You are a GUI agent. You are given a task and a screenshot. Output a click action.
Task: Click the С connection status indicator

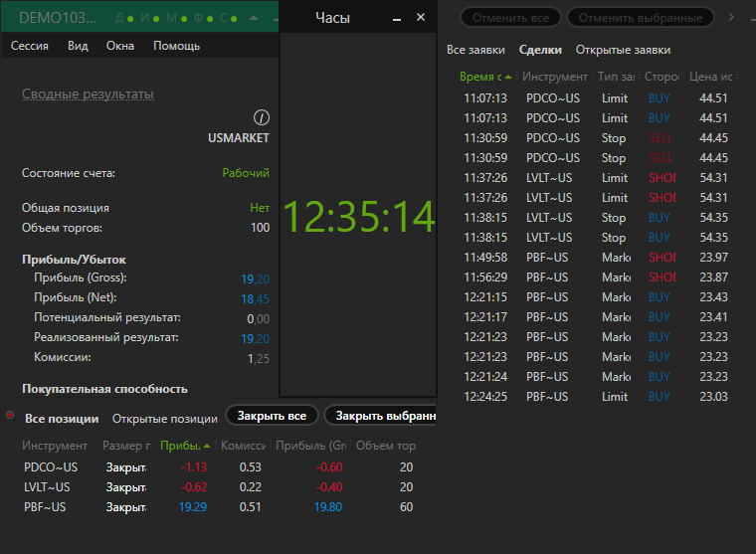(x=229, y=18)
